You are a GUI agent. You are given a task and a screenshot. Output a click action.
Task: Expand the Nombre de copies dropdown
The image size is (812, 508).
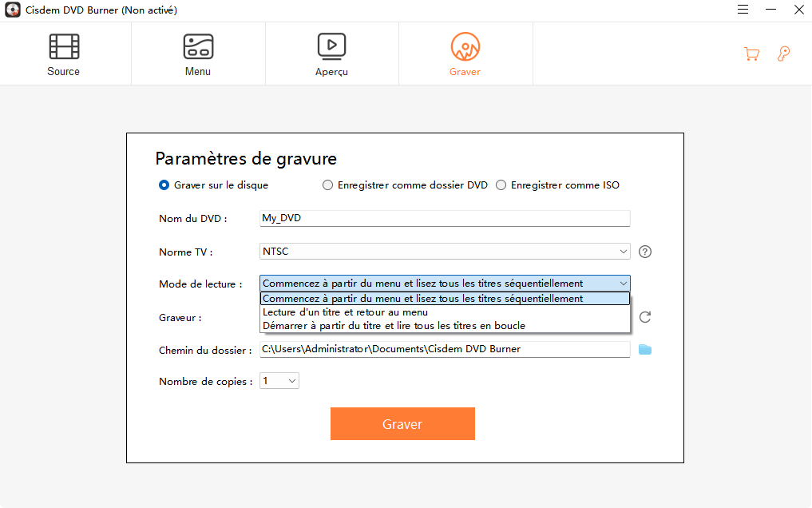(293, 381)
